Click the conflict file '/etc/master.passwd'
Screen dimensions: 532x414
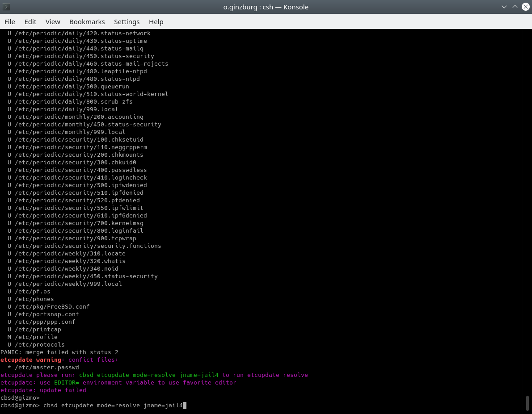[47, 368]
